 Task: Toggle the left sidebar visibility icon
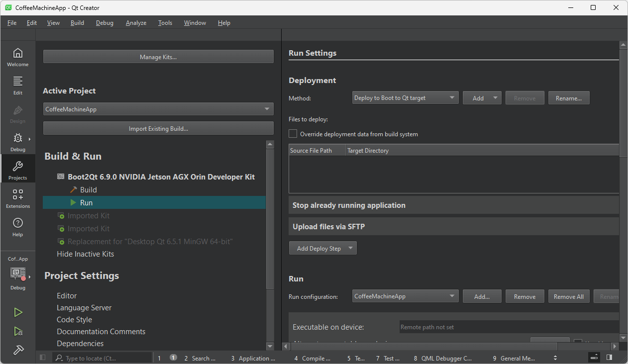[43, 358]
